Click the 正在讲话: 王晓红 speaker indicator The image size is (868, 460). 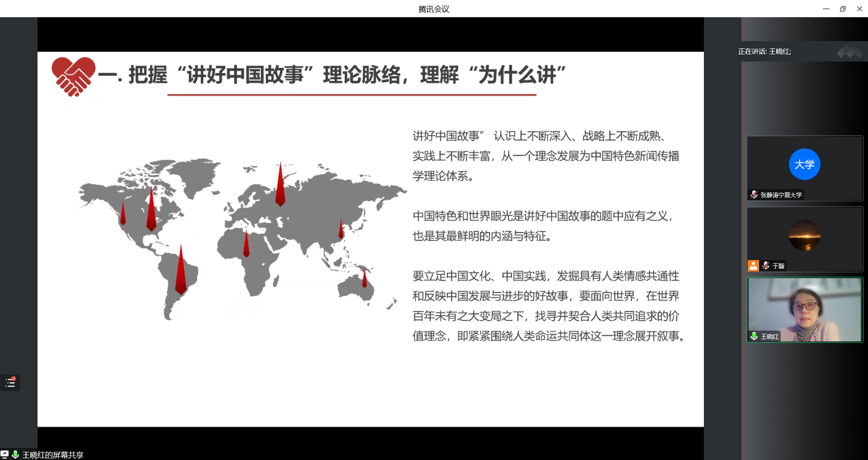click(764, 52)
